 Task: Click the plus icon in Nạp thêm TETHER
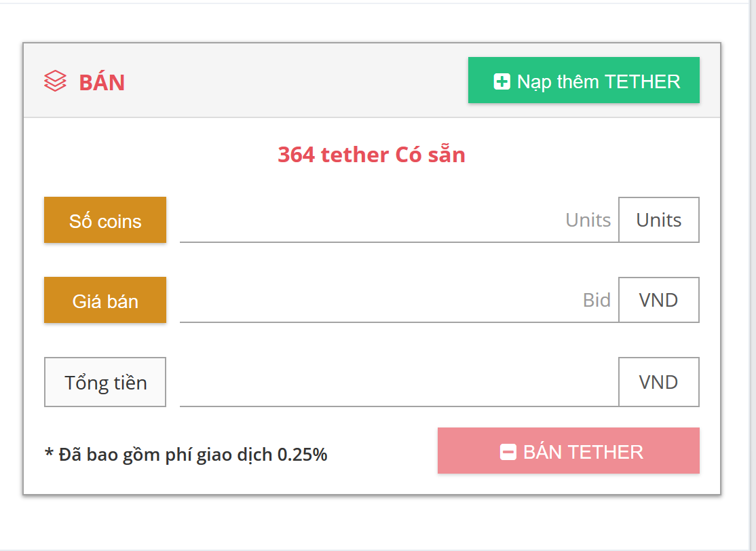point(502,82)
